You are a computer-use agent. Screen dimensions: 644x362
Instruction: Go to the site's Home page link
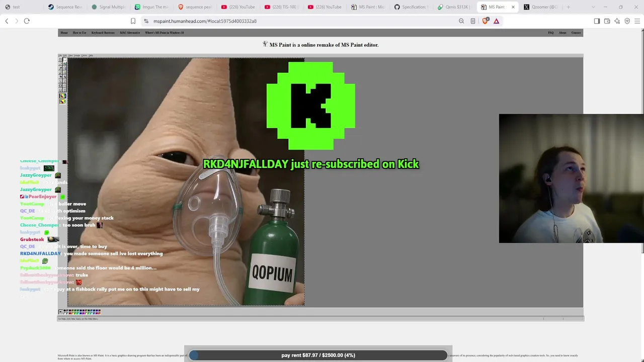(x=64, y=33)
